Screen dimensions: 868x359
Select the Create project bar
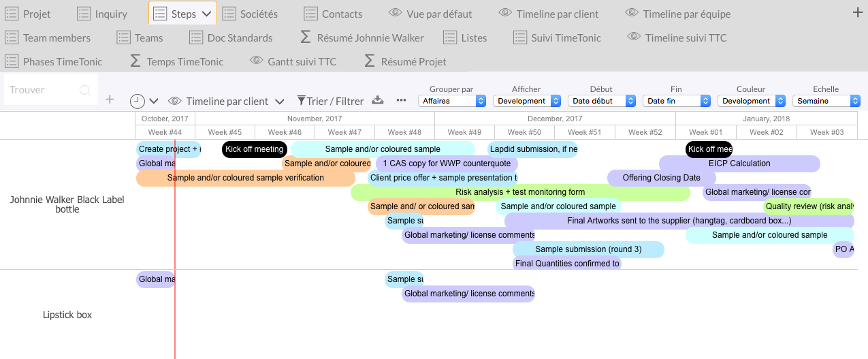[169, 149]
